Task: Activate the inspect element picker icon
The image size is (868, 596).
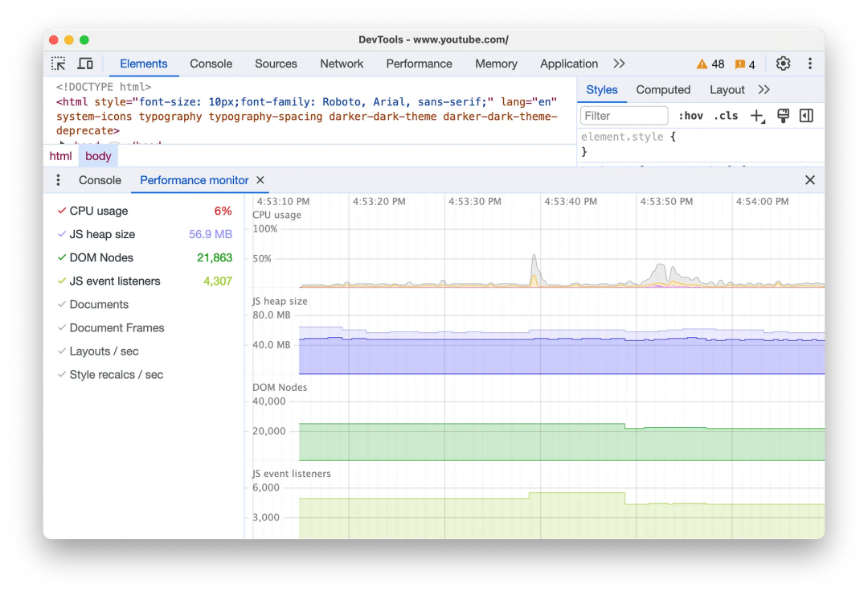Action: (x=58, y=64)
